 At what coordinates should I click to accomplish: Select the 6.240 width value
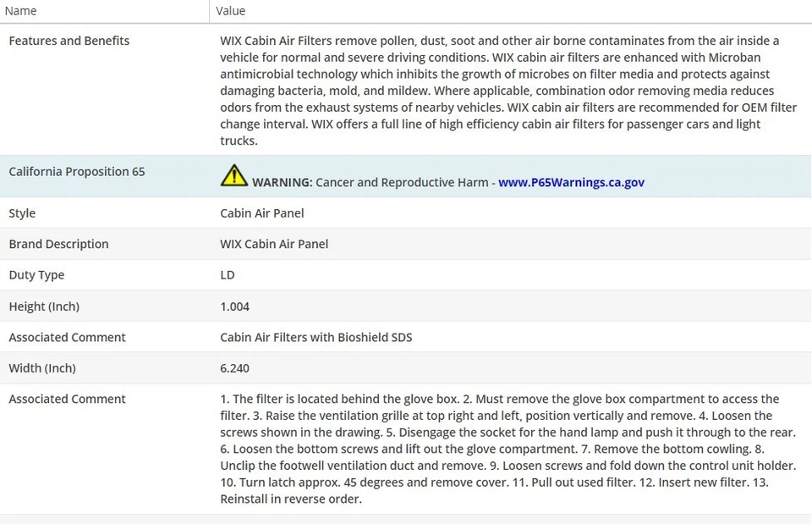click(235, 368)
